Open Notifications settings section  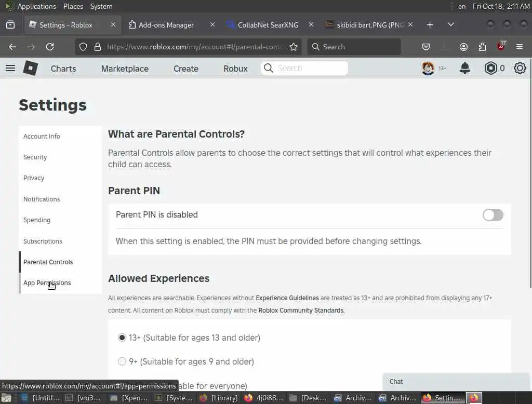60,199
